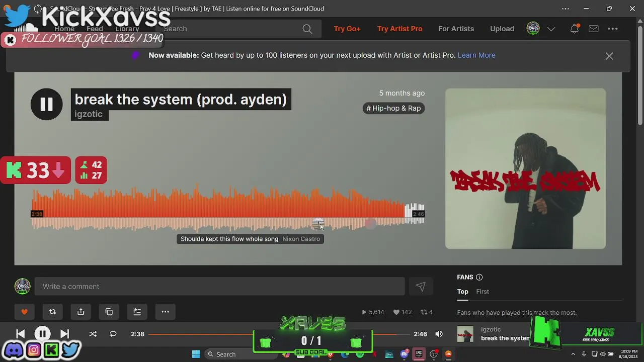View the 4 reposts stat
The height and width of the screenshot is (362, 644).
tap(427, 312)
